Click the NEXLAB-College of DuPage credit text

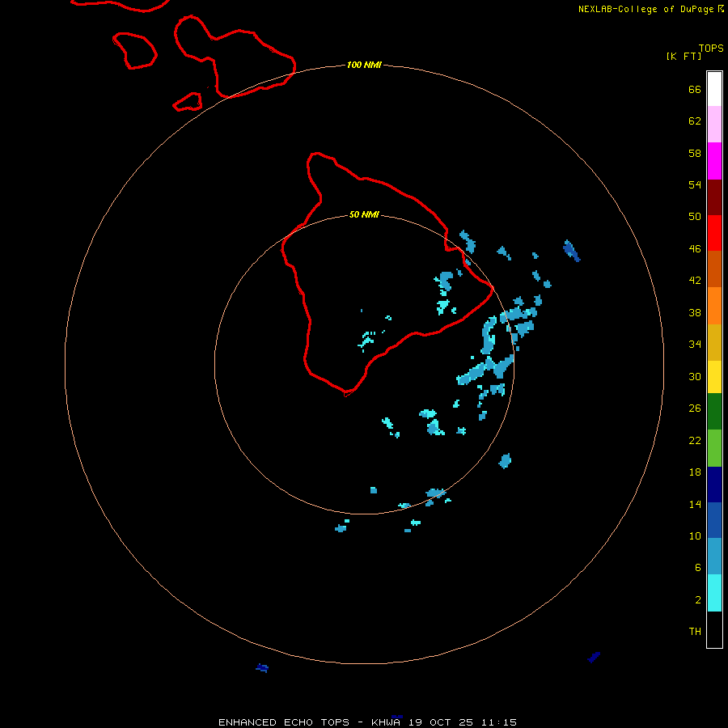[650, 9]
